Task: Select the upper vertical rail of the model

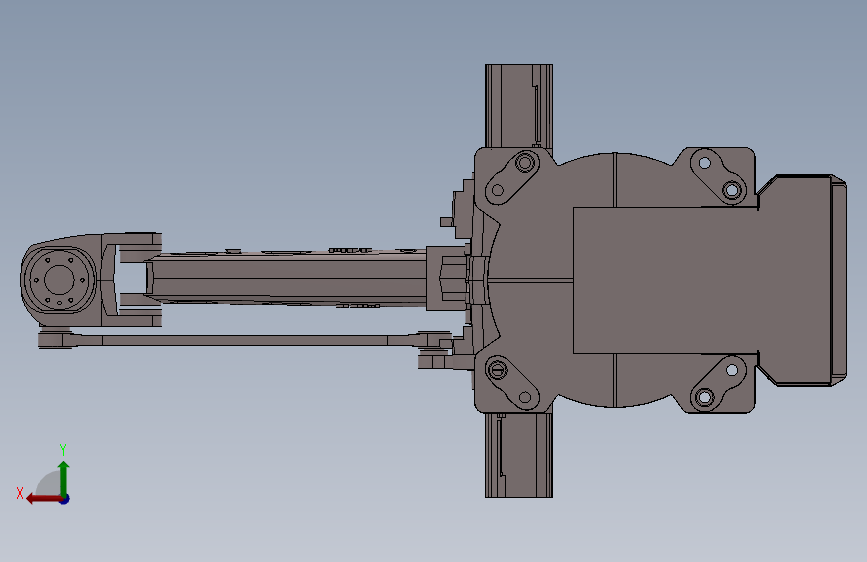Action: pos(519,106)
